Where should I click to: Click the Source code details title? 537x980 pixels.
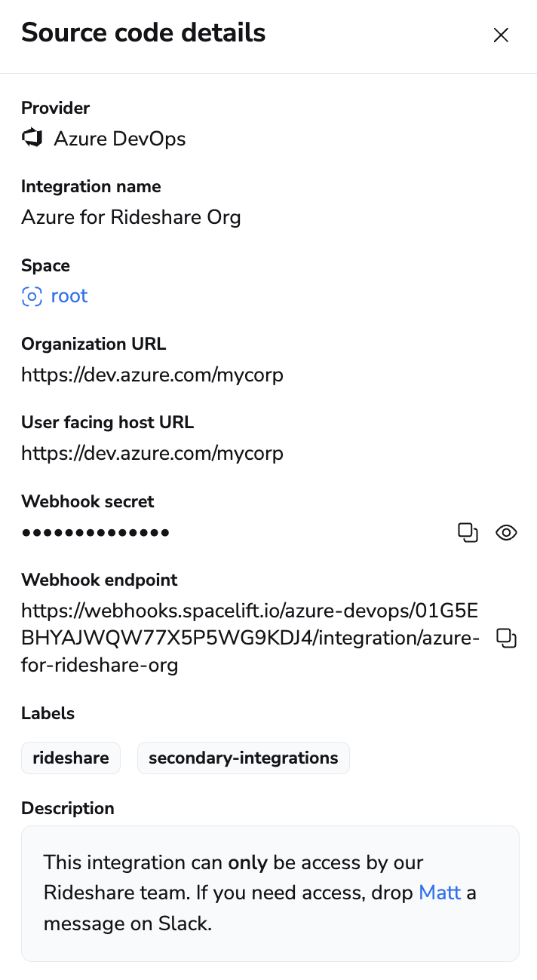143,32
